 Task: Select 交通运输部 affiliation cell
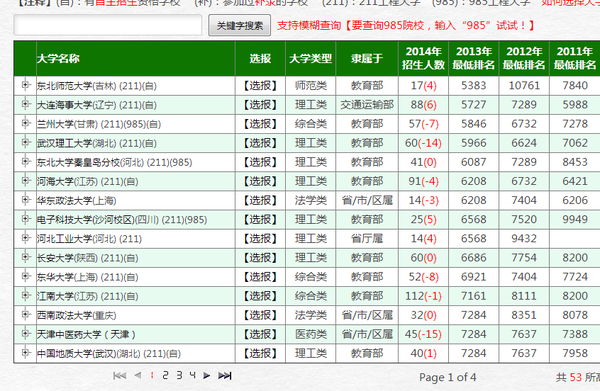(367, 105)
